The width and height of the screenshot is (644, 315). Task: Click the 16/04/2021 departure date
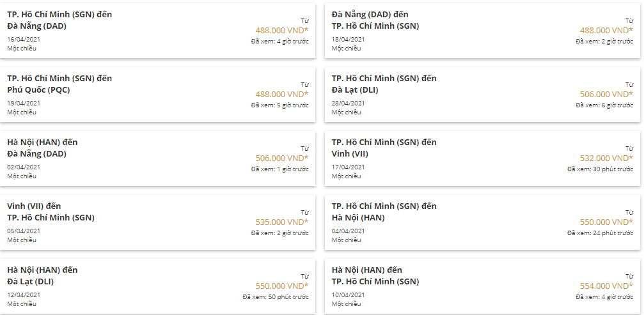(24, 39)
